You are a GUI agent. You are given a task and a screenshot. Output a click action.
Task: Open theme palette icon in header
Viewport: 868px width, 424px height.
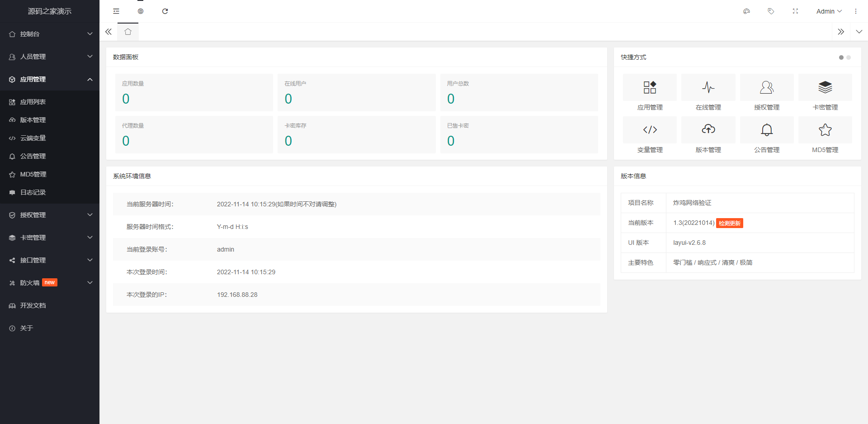point(746,11)
